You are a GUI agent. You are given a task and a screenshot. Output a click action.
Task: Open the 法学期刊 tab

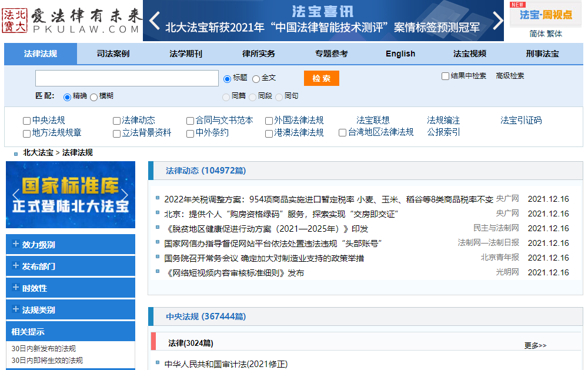click(x=186, y=54)
